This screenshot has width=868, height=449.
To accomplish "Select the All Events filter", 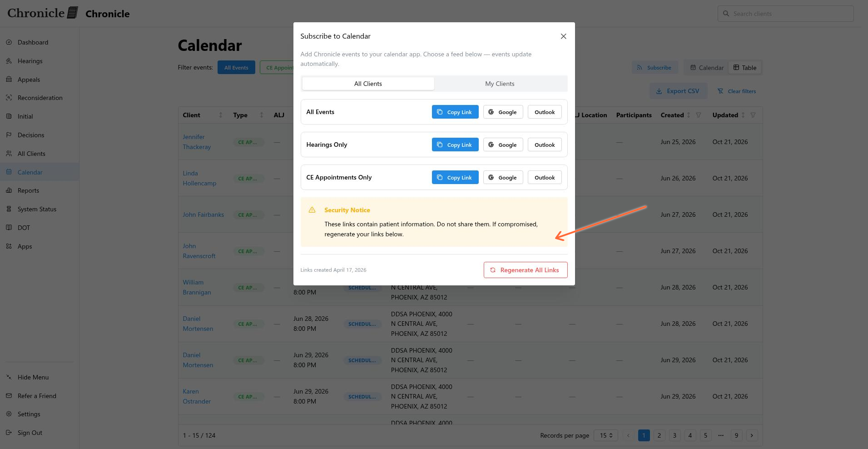I will [236, 68].
